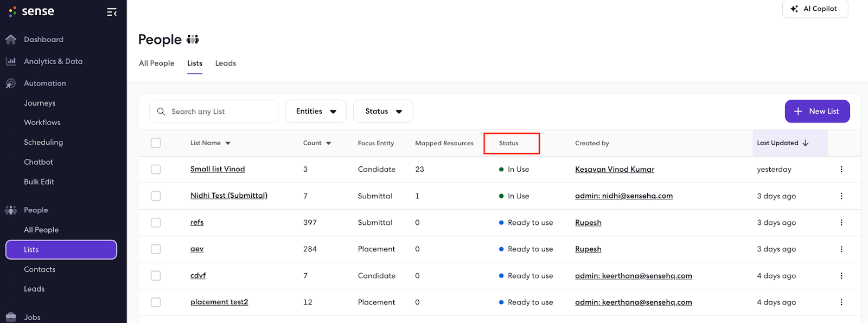Screen dimensions: 868x323
Task: Create a list with the New List button
Action: [x=817, y=111]
